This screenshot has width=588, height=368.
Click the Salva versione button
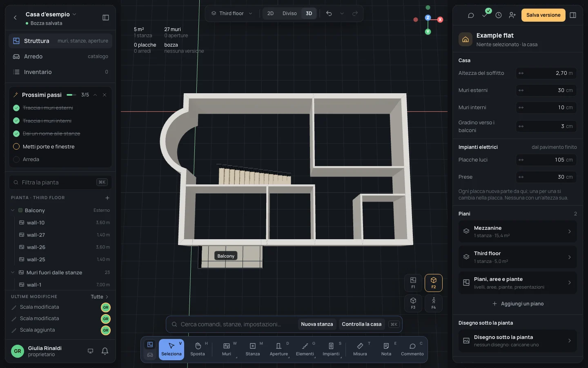tap(543, 15)
